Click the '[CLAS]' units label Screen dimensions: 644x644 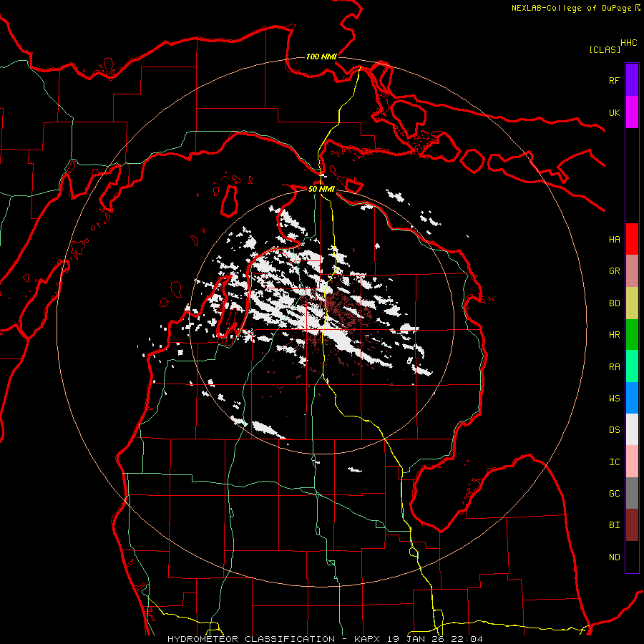click(605, 49)
